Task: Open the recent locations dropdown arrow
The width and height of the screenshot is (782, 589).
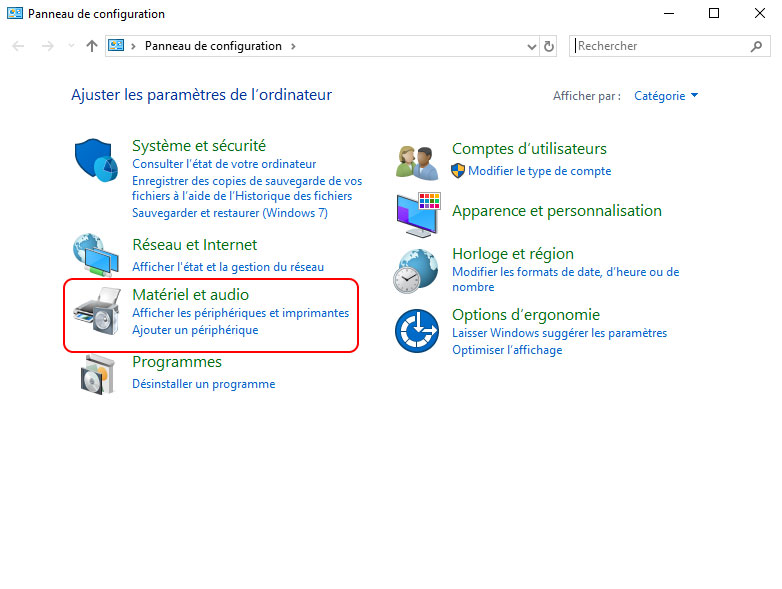Action: point(71,46)
